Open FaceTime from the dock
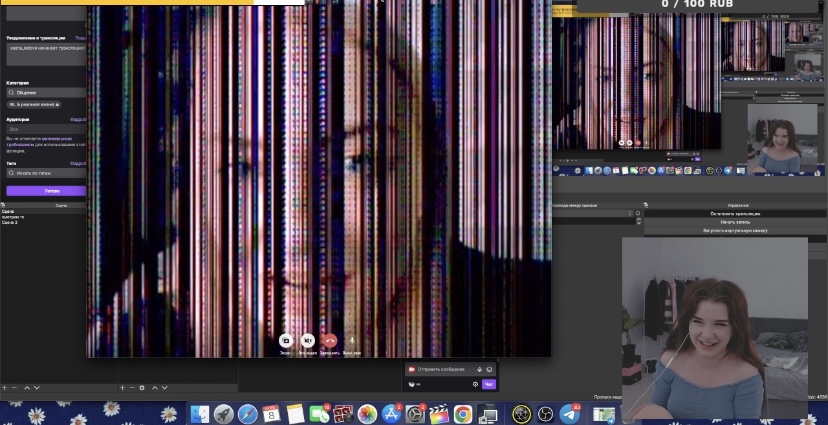Viewport: 828px width, 425px height. pyautogui.click(x=319, y=414)
